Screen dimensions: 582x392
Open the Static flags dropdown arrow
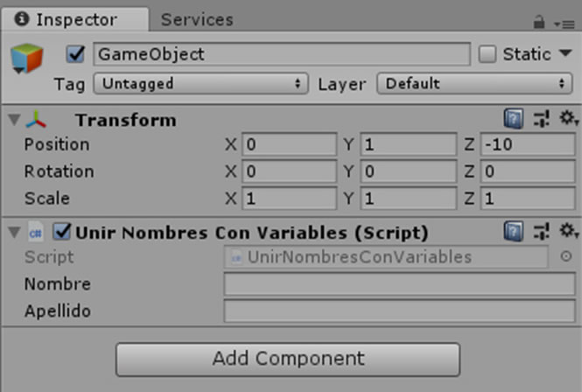[565, 53]
